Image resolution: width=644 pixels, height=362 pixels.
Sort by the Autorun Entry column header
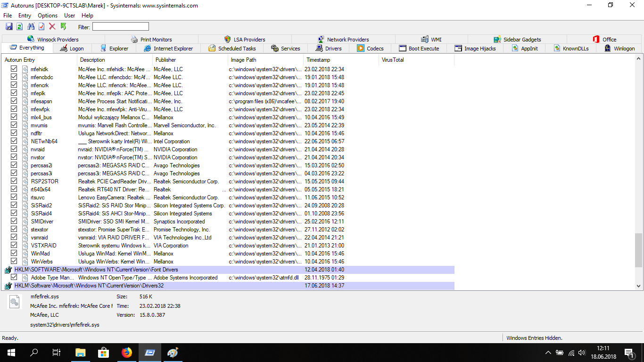40,60
